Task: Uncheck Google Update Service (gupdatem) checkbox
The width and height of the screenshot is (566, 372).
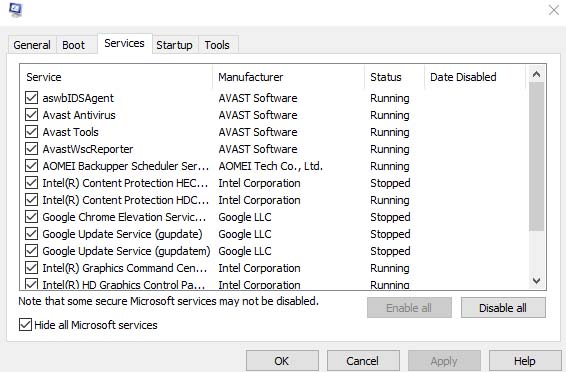Action: [31, 250]
